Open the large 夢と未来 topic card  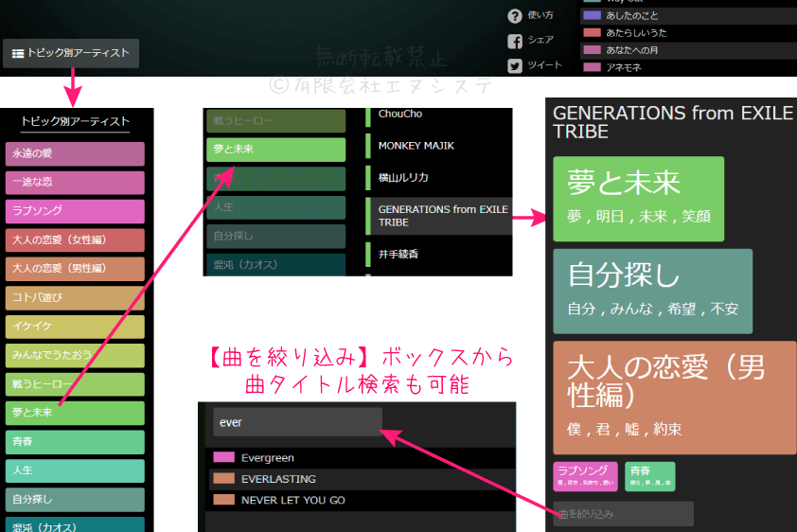[638, 199]
